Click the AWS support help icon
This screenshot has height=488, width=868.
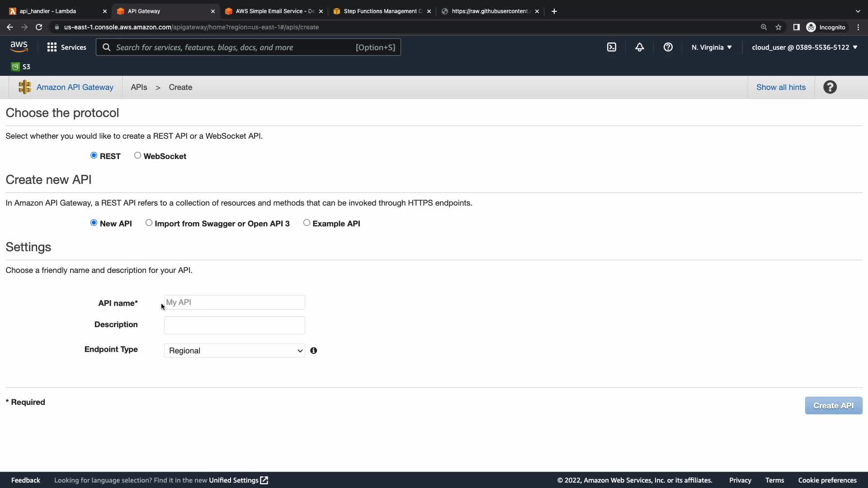[668, 47]
